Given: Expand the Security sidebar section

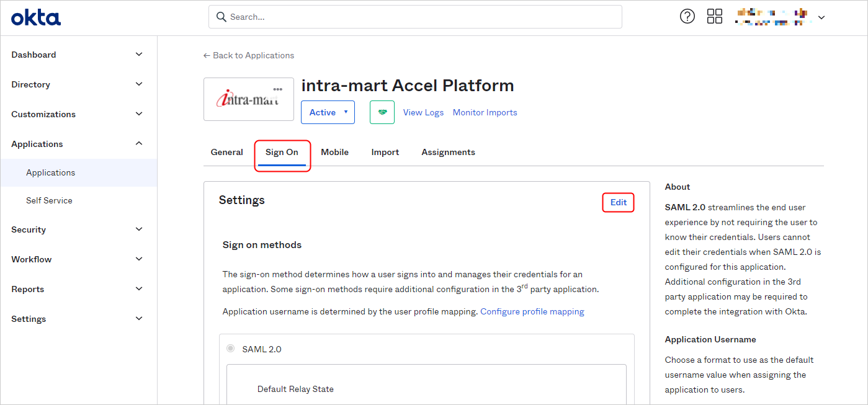Looking at the screenshot, I should pos(78,229).
